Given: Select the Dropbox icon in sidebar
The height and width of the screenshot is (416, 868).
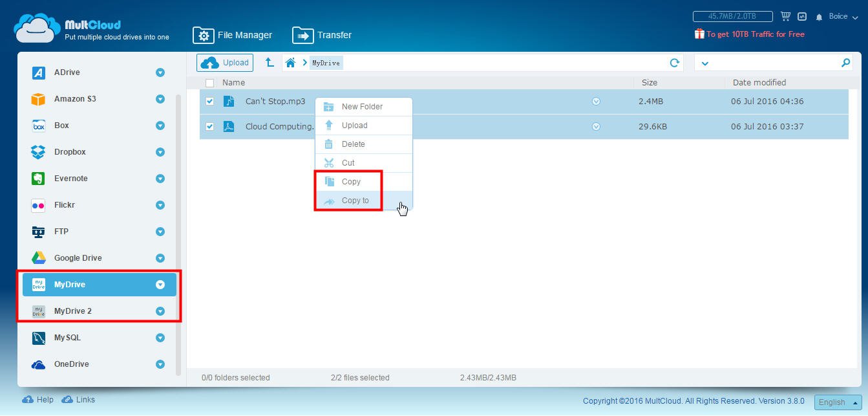Looking at the screenshot, I should 39,152.
